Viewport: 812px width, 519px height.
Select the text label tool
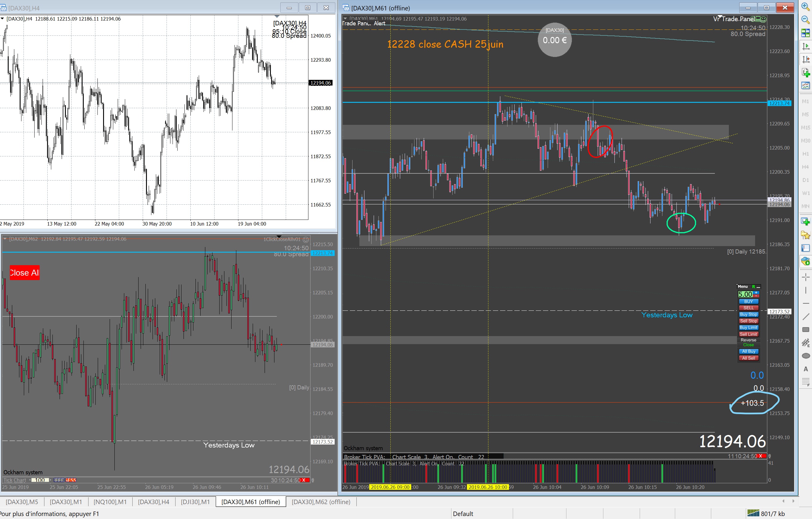click(x=805, y=369)
